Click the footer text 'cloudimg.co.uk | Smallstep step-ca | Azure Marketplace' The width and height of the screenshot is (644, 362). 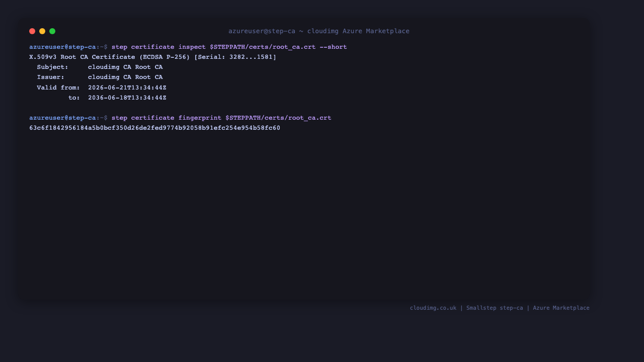pyautogui.click(x=500, y=308)
